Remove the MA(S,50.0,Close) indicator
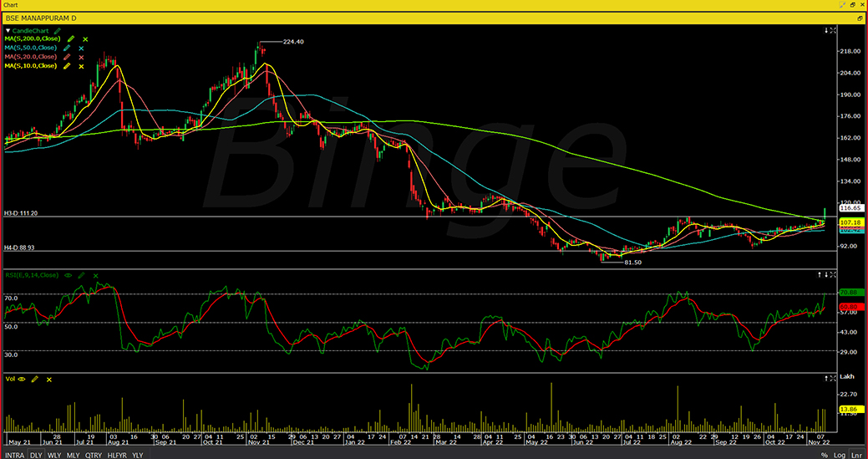868x459 pixels. pos(81,48)
